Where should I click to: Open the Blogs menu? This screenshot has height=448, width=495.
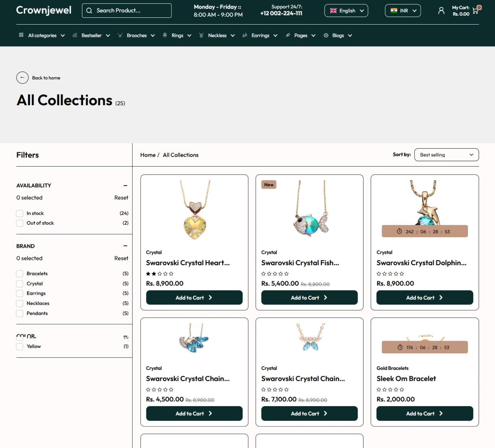click(x=338, y=35)
